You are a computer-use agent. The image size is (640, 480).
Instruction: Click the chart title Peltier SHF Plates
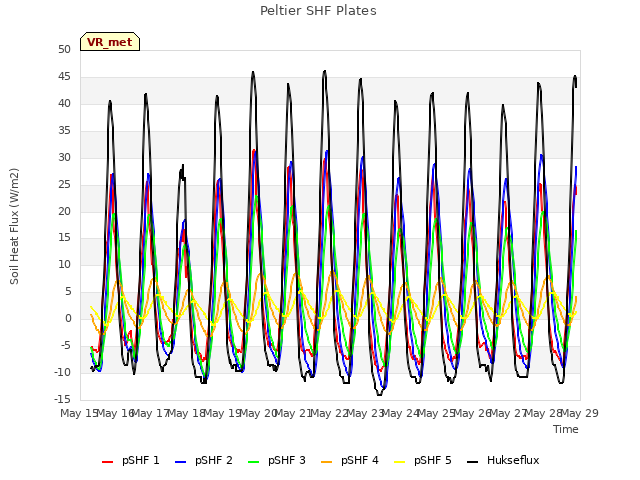tap(318, 11)
